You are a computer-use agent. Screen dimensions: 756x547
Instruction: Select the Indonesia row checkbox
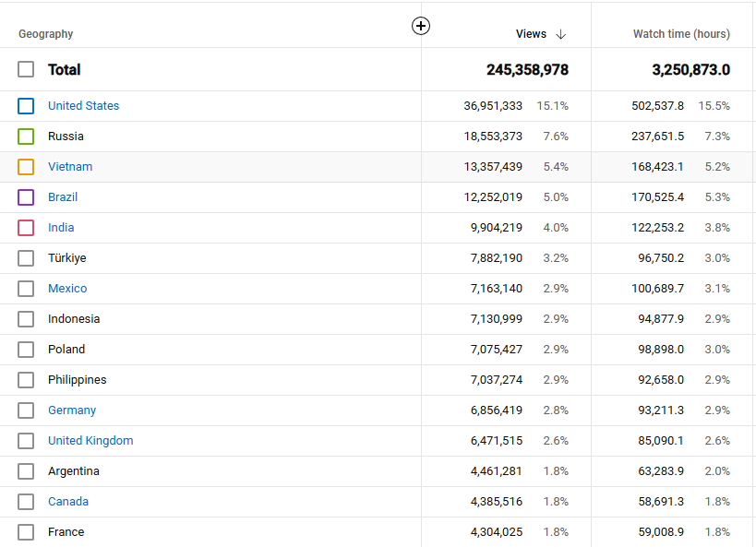point(26,319)
